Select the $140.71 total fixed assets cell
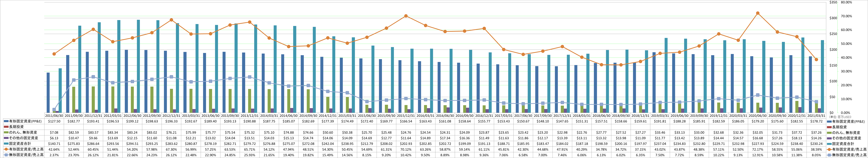Image resolution: width=868 pixels, height=158 pixels. point(54,144)
